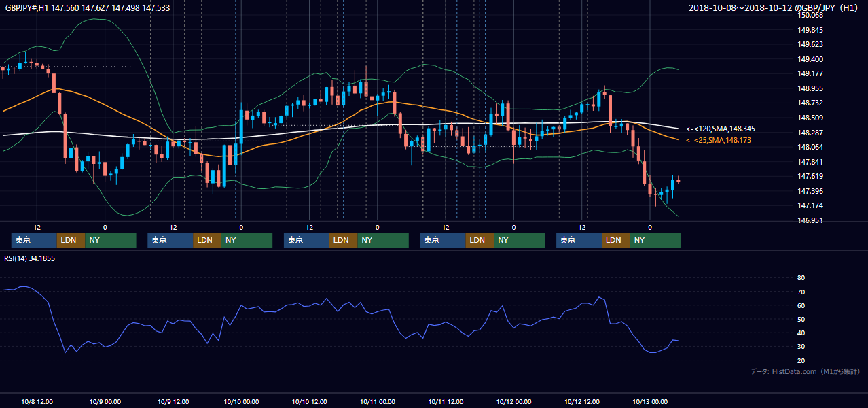Viewport: 868px width, 408px height.
Task: Click the 10/12 12:00 date label
Action: pos(582,401)
